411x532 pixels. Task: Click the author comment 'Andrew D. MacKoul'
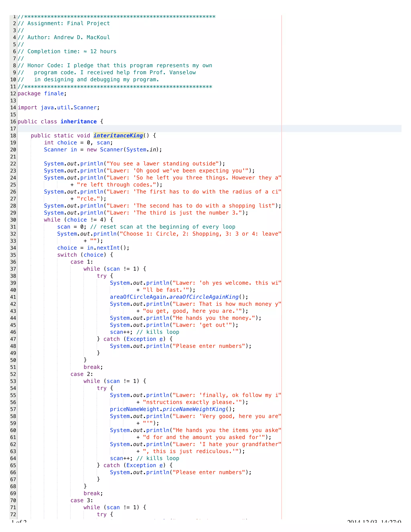coord(82,37)
